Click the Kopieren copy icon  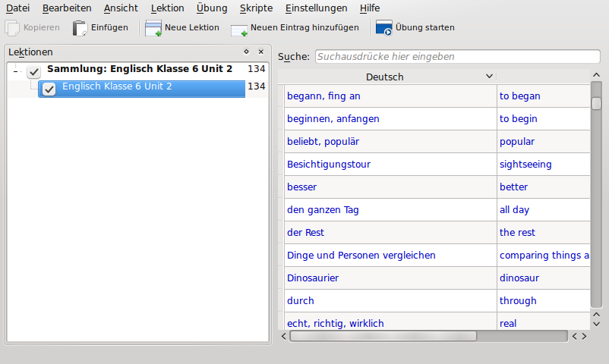pyautogui.click(x=12, y=28)
